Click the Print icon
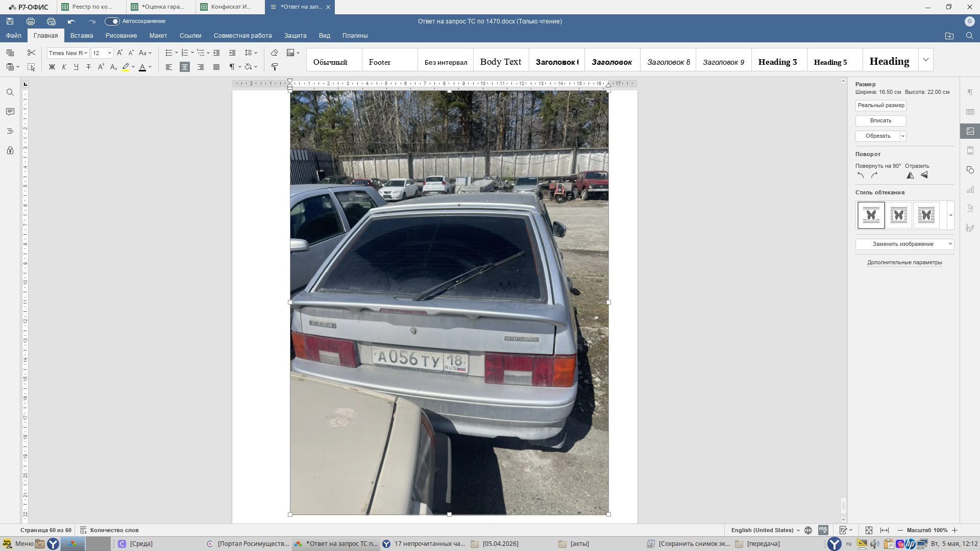The image size is (980, 551). click(x=31, y=21)
